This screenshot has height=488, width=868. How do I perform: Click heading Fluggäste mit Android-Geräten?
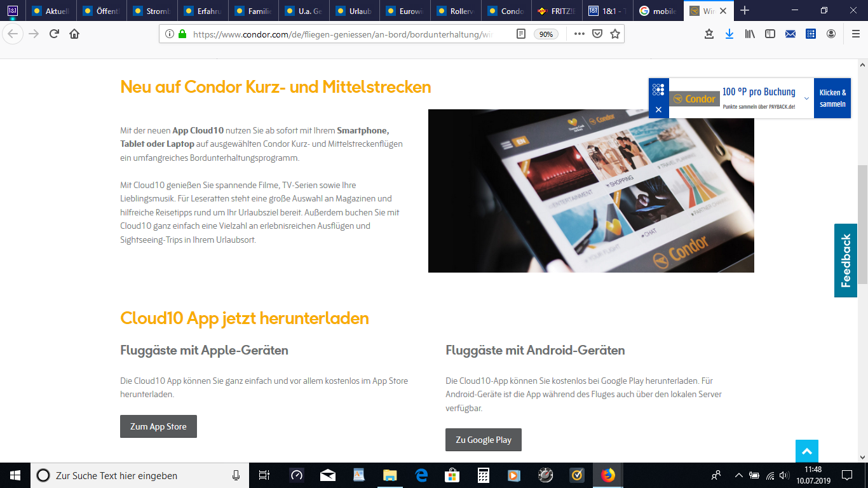click(x=535, y=350)
